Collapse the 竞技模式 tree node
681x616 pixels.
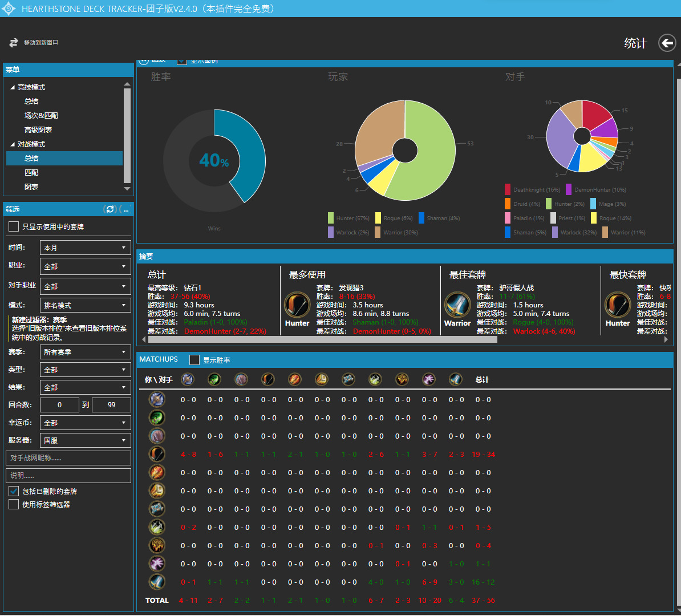point(13,87)
